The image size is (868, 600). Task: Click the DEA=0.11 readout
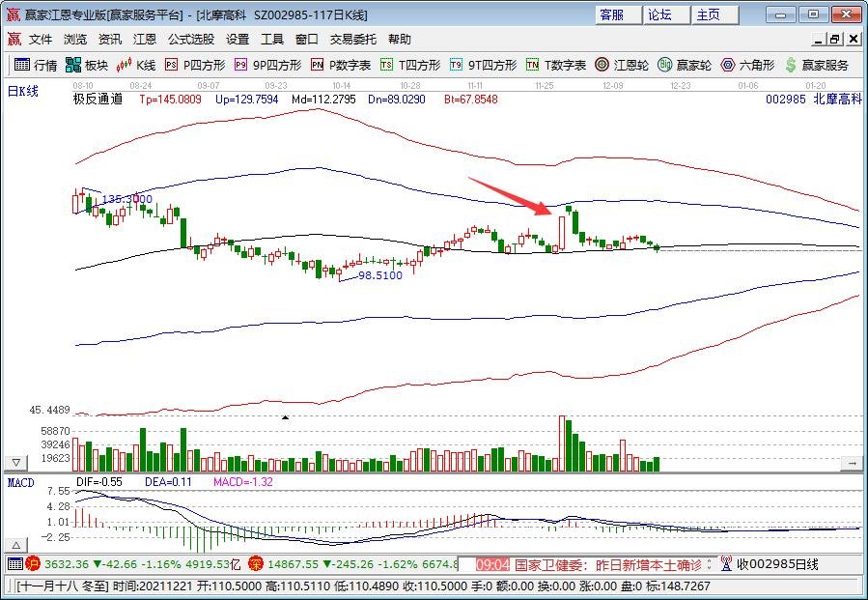(x=168, y=482)
